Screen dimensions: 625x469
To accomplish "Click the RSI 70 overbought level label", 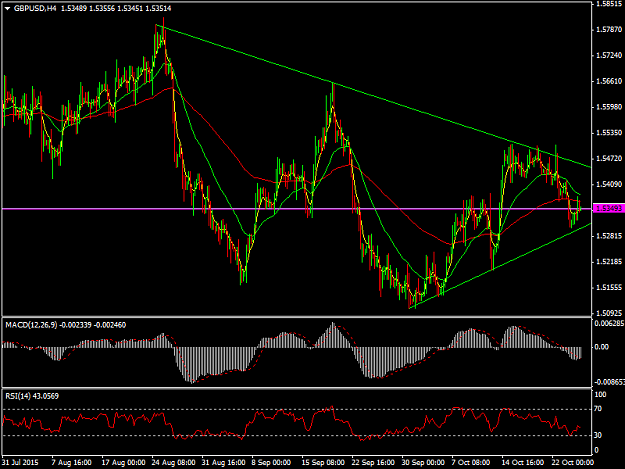I will [598, 409].
